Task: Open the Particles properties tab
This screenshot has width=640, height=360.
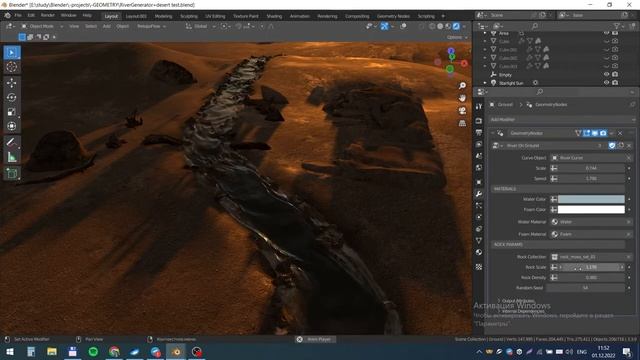Action: pyautogui.click(x=479, y=206)
